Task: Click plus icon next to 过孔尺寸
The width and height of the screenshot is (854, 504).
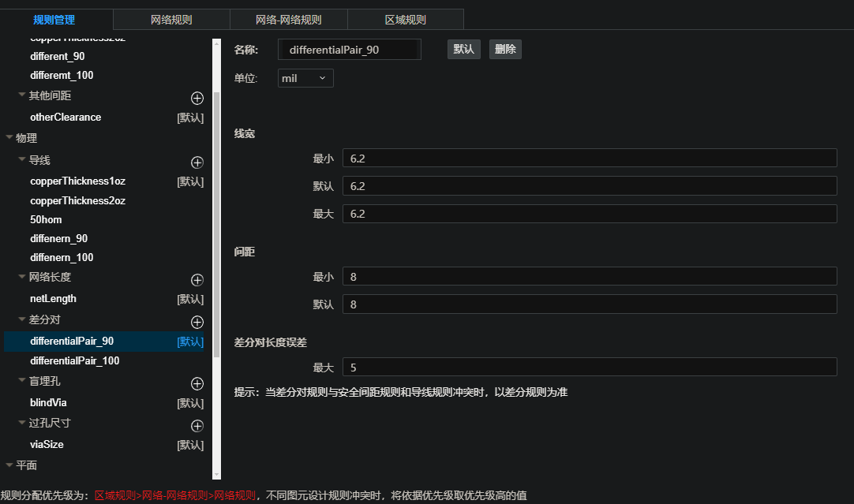Action: tap(197, 425)
